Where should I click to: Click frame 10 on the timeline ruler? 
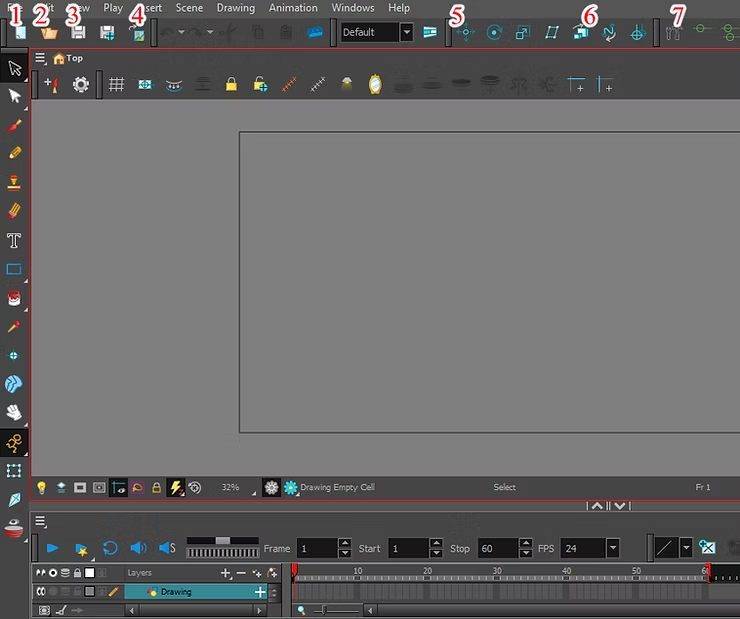click(357, 573)
